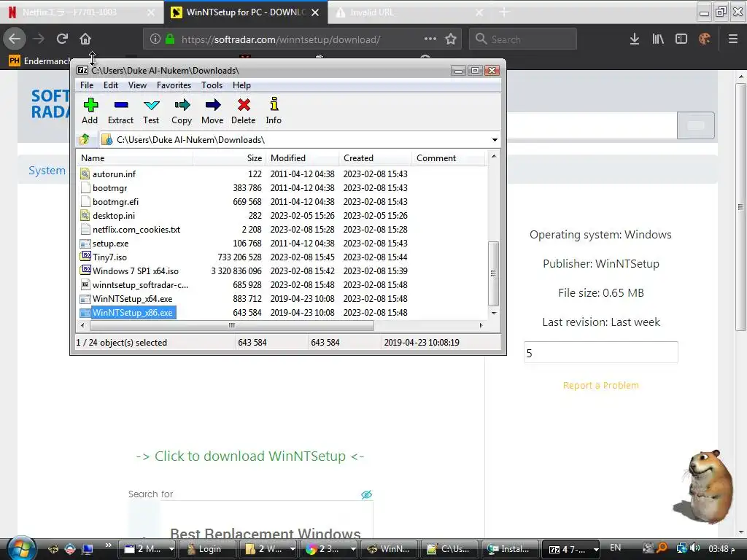The image size is (747, 560).
Task: Sort by the Name column header
Action: click(134, 158)
